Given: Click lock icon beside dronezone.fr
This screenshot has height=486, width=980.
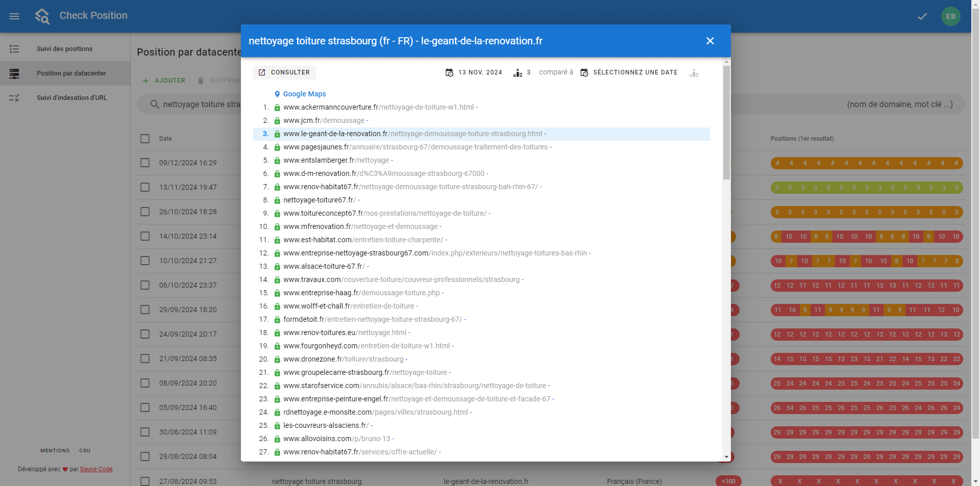Looking at the screenshot, I should [x=277, y=360].
